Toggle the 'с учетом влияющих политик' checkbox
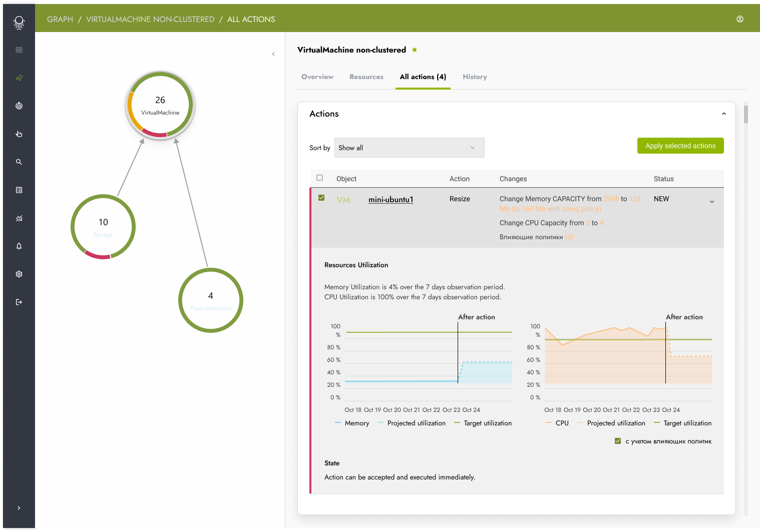760x532 pixels. coord(618,441)
